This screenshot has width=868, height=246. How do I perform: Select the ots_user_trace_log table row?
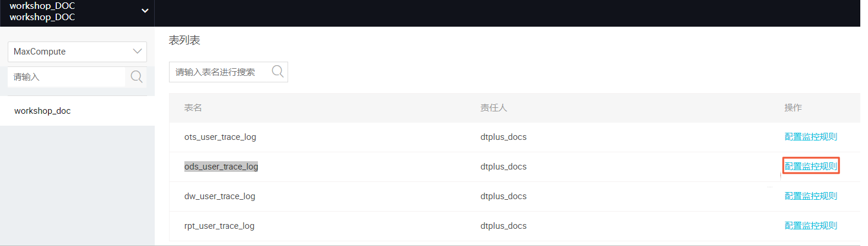515,137
